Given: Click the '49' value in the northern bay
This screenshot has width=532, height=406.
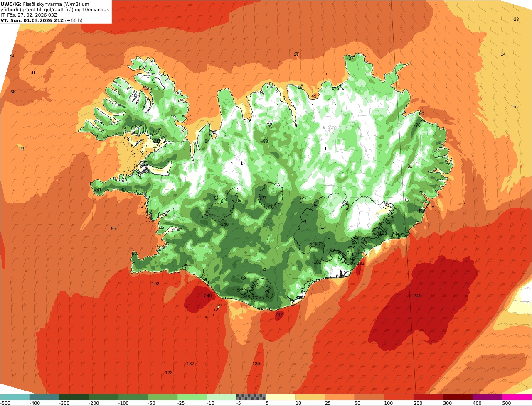Looking at the screenshot, I should pos(314,96).
